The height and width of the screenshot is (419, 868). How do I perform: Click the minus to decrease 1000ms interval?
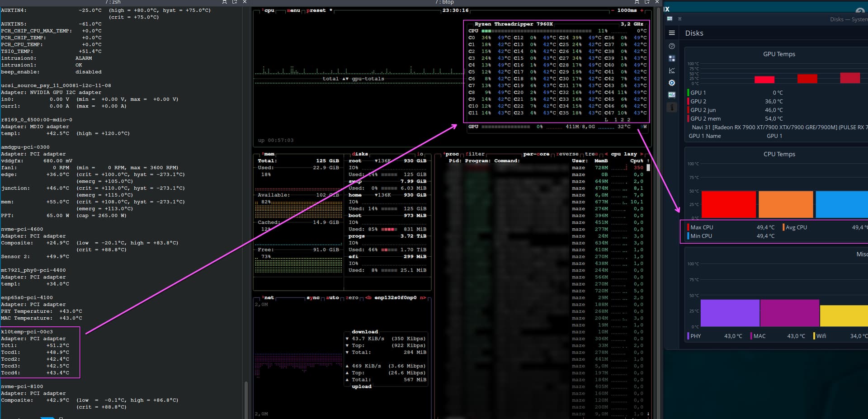tap(613, 10)
